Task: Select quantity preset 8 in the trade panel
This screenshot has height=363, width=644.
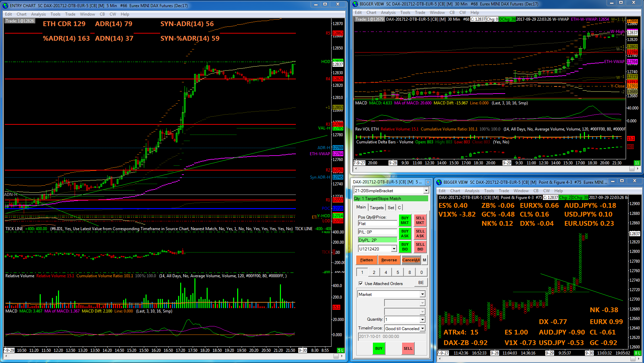Action: tap(410, 272)
